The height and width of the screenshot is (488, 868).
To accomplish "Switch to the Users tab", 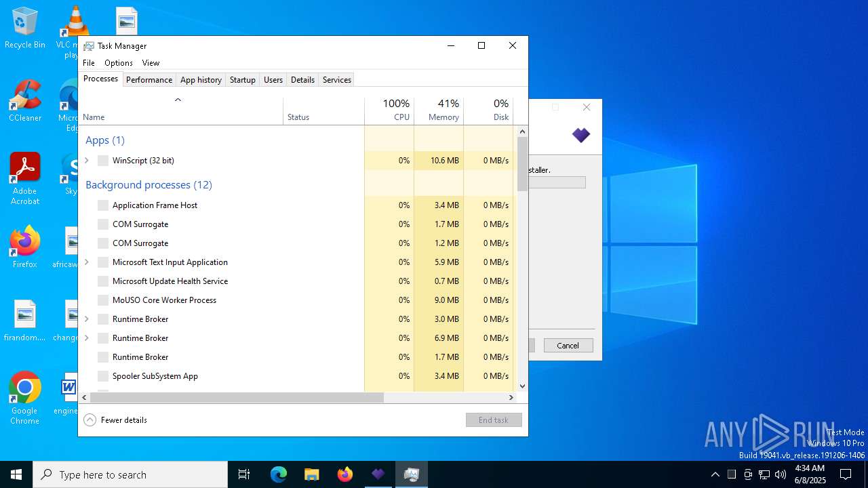I will coord(273,80).
